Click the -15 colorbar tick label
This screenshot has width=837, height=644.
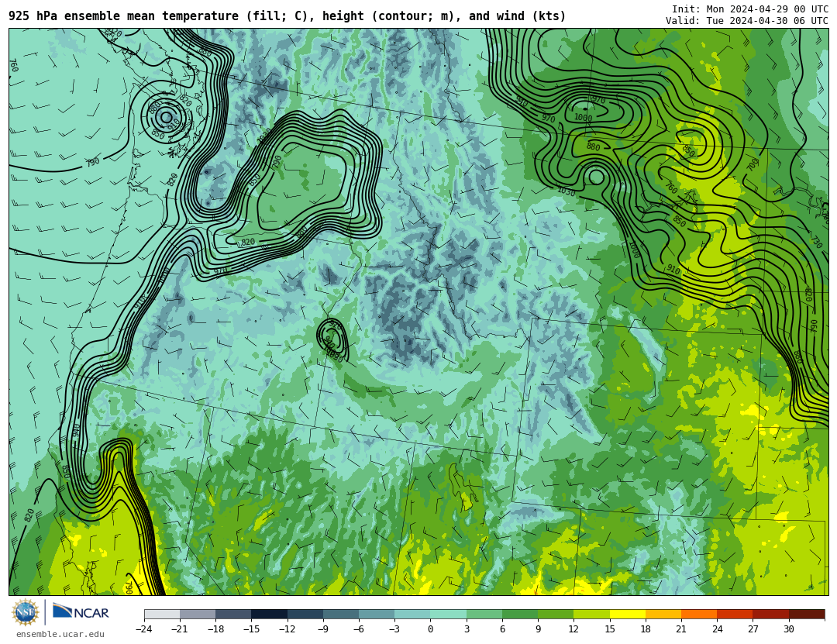point(251,629)
